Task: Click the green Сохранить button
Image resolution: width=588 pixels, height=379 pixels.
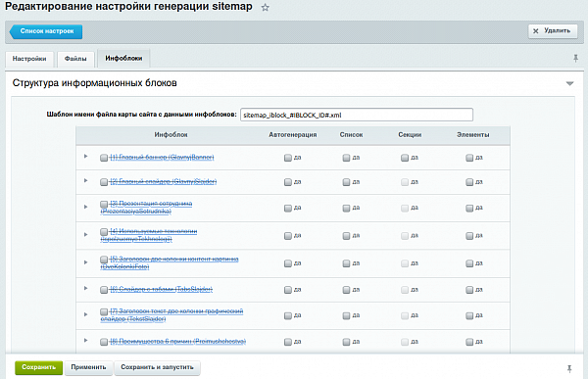Action: pyautogui.click(x=38, y=367)
